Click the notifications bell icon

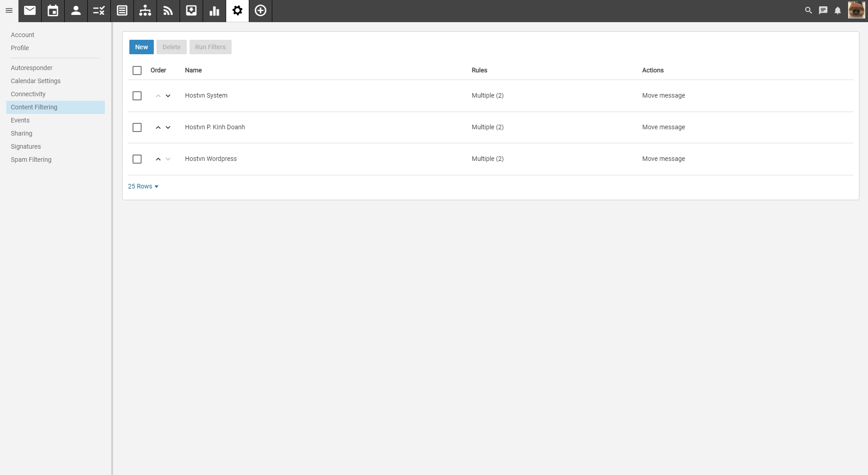[x=838, y=10]
